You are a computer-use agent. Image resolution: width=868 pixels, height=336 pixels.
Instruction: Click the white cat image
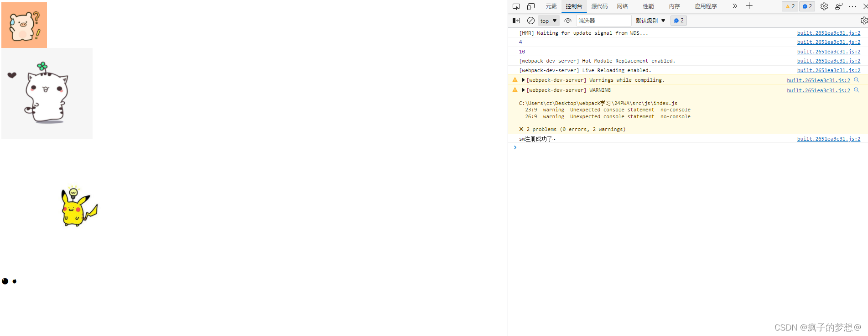click(47, 94)
